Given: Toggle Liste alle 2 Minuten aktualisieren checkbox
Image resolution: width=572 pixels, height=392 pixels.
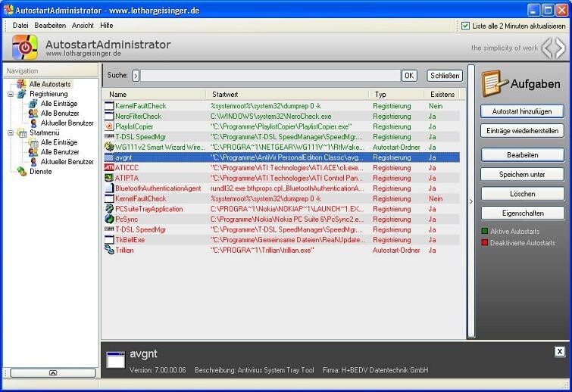Looking at the screenshot, I should 465,26.
